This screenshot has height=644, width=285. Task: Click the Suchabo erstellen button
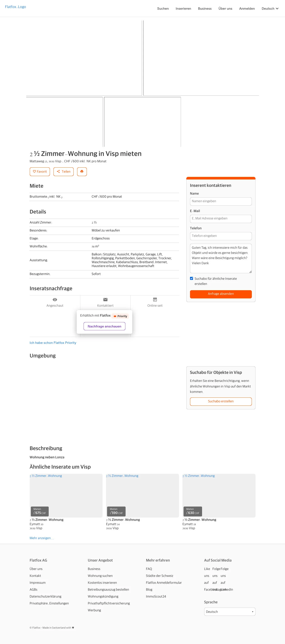click(x=221, y=401)
